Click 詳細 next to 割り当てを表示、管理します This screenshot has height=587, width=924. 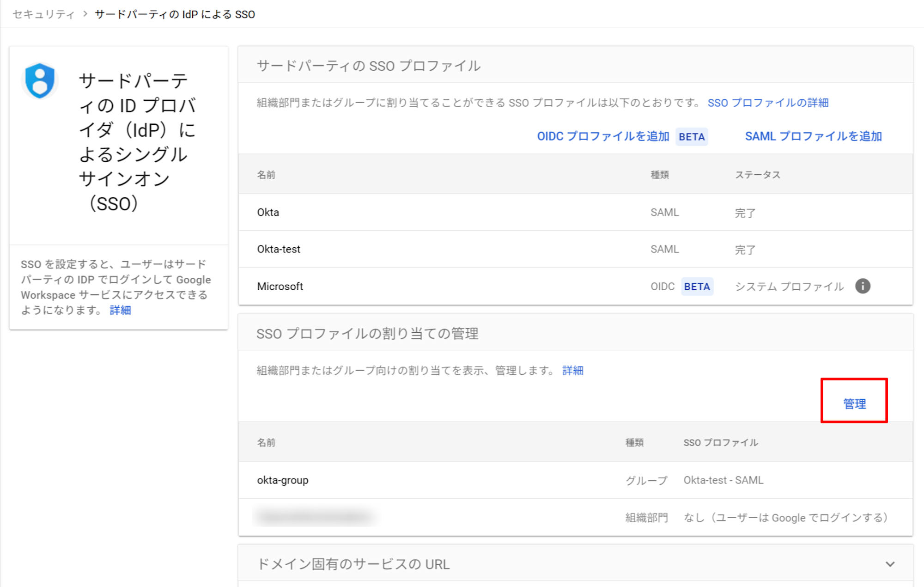[x=573, y=370]
